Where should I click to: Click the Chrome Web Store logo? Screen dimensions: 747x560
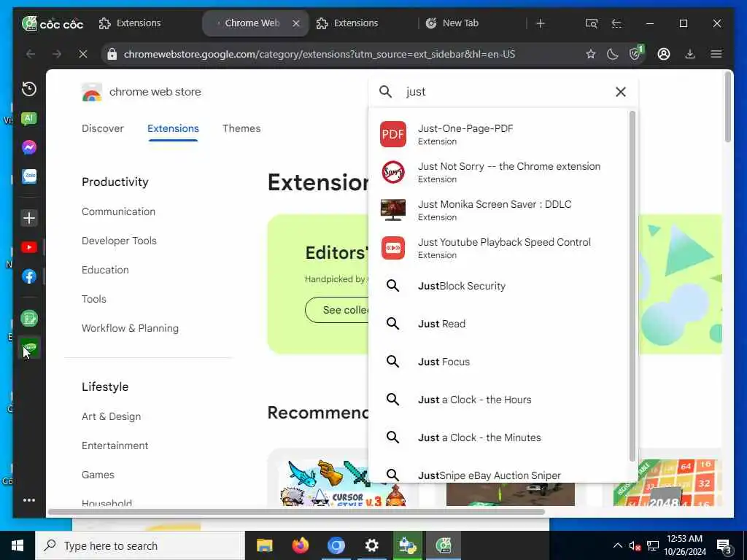click(x=92, y=92)
